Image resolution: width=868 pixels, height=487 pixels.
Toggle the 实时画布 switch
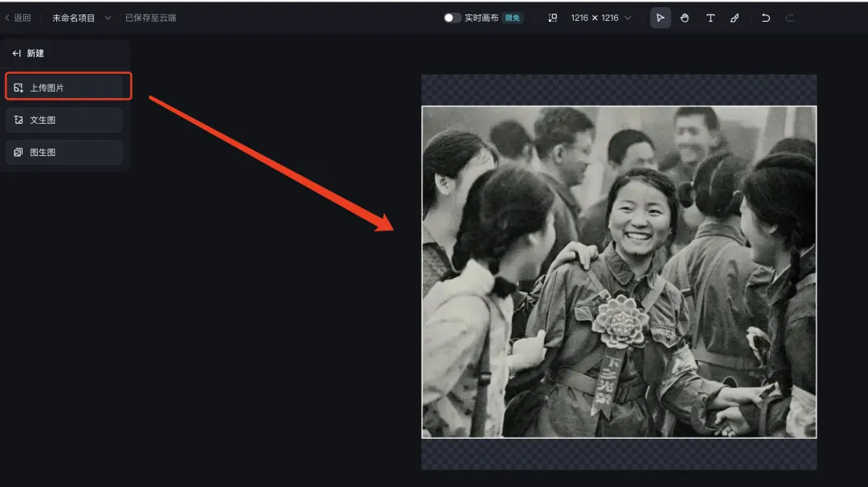tap(452, 18)
